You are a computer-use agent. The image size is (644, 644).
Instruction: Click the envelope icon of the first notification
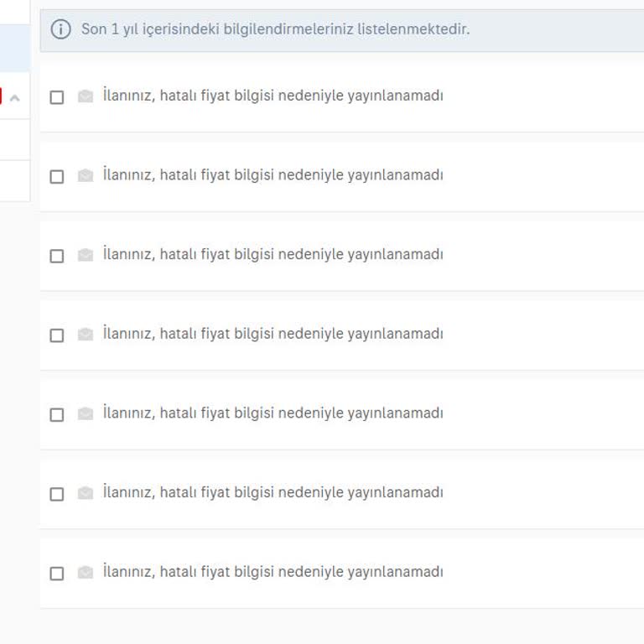86,96
